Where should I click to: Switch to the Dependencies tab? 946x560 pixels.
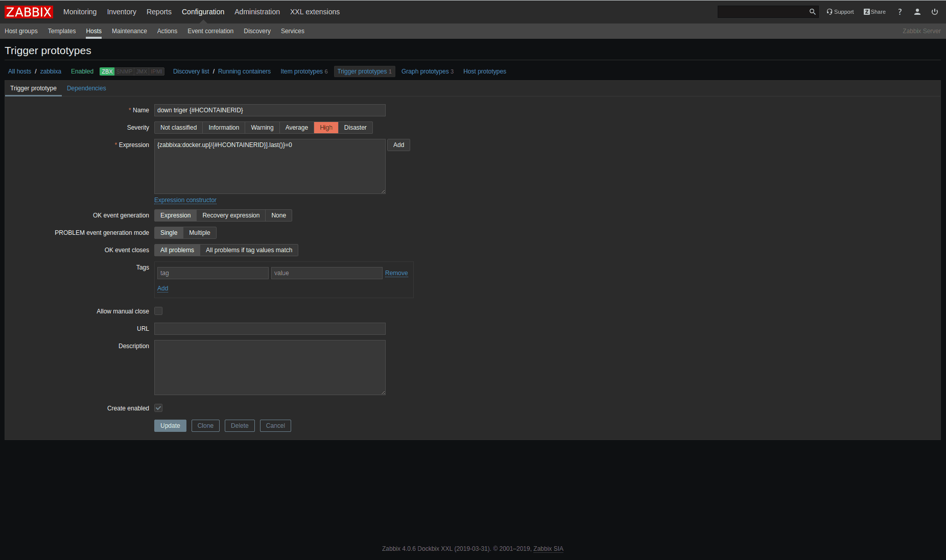tap(86, 88)
